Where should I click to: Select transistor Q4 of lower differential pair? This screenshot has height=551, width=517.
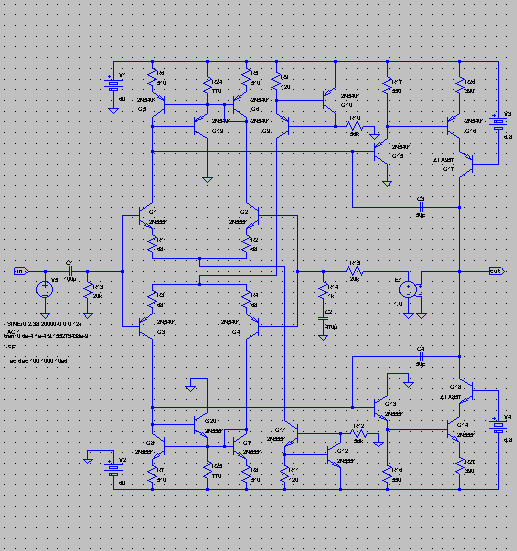(x=253, y=327)
